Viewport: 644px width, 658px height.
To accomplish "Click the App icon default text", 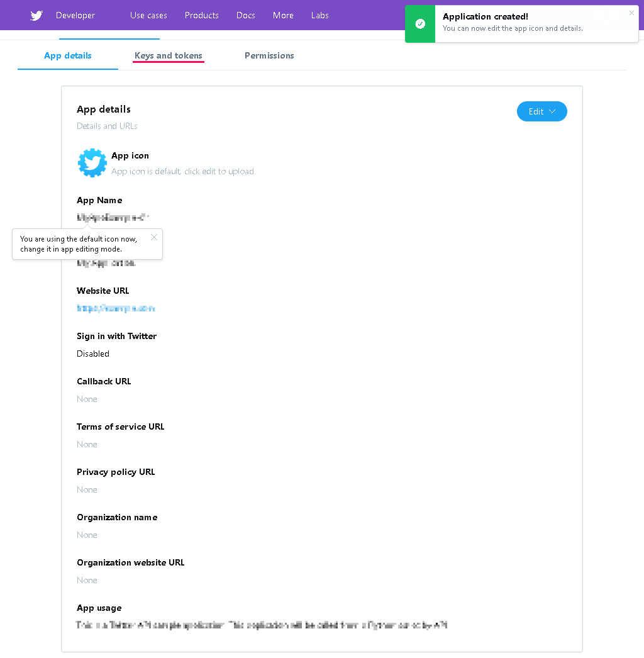I will tap(184, 171).
